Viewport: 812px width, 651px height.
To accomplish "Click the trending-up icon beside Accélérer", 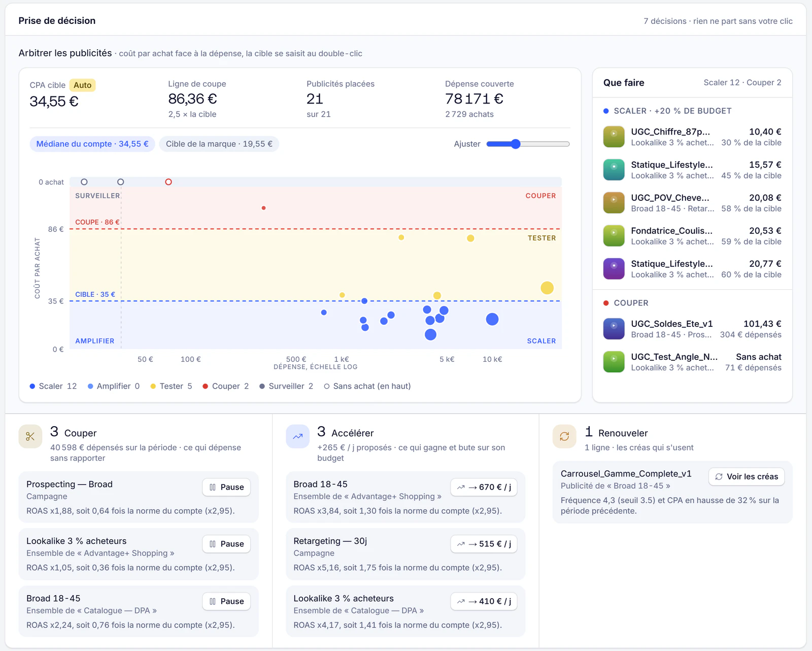I will coord(298,436).
